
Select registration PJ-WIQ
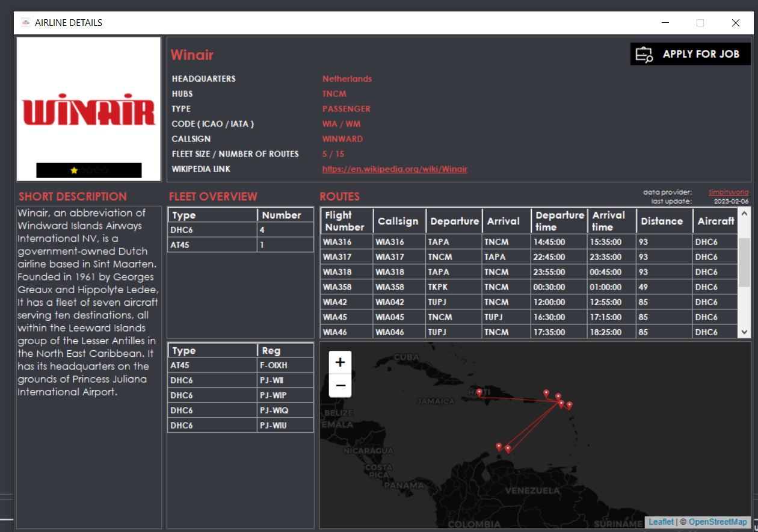pos(285,410)
